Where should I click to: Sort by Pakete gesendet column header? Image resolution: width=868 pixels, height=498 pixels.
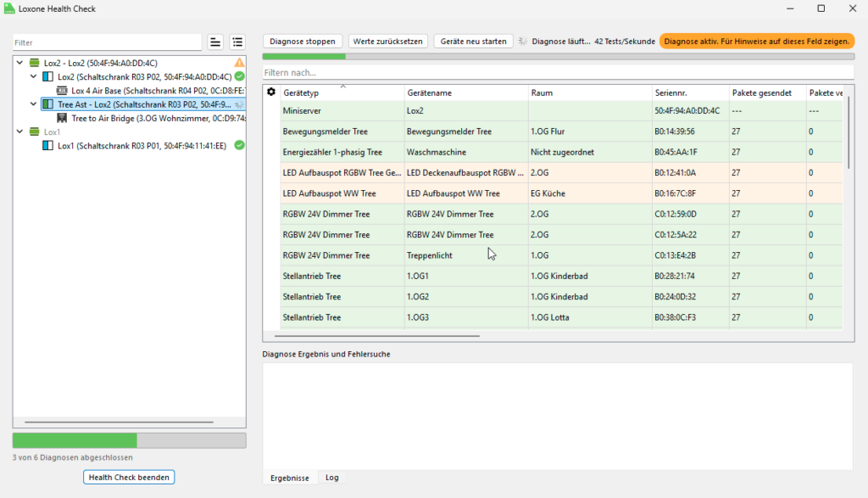pos(767,92)
